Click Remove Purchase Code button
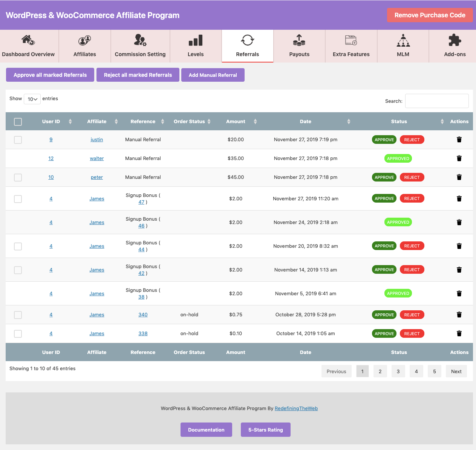 pyautogui.click(x=430, y=15)
